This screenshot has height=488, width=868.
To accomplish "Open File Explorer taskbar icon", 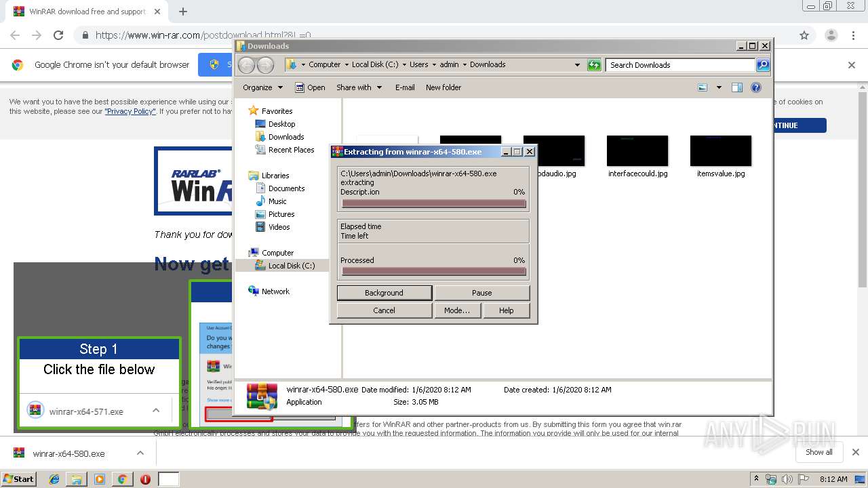I will coord(77,479).
